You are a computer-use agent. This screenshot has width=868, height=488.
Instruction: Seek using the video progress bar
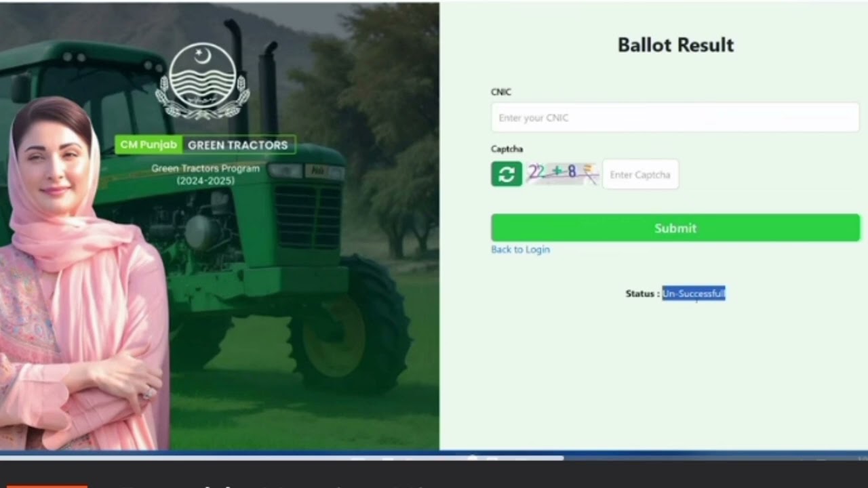pos(434,457)
